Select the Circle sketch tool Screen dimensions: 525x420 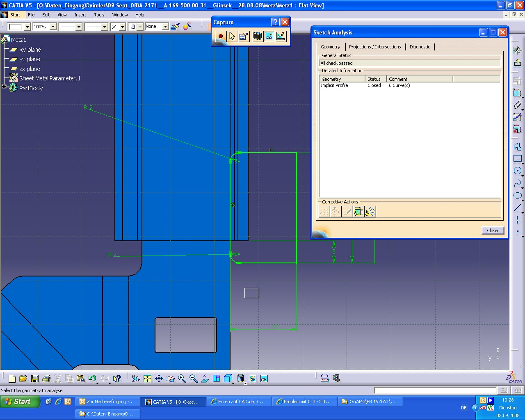point(518,171)
